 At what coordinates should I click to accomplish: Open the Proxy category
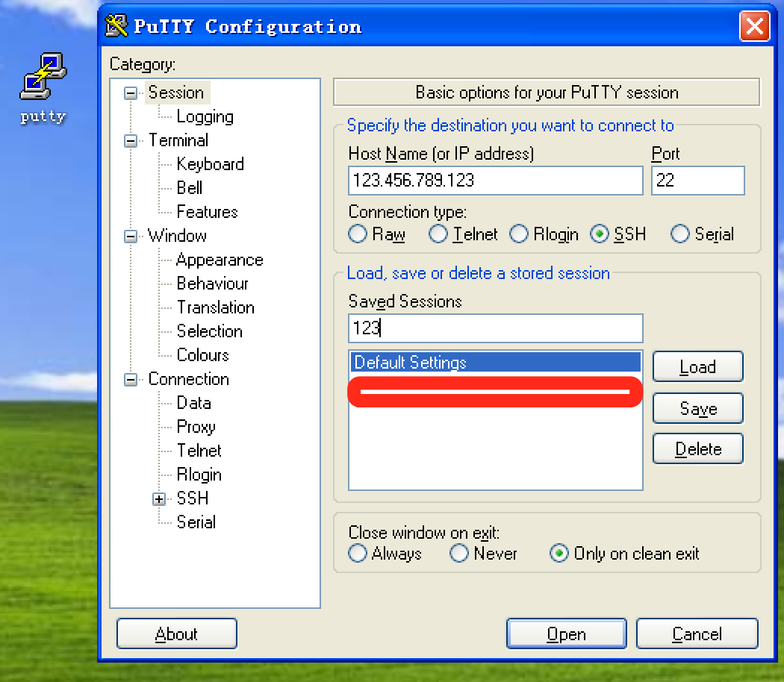(196, 427)
